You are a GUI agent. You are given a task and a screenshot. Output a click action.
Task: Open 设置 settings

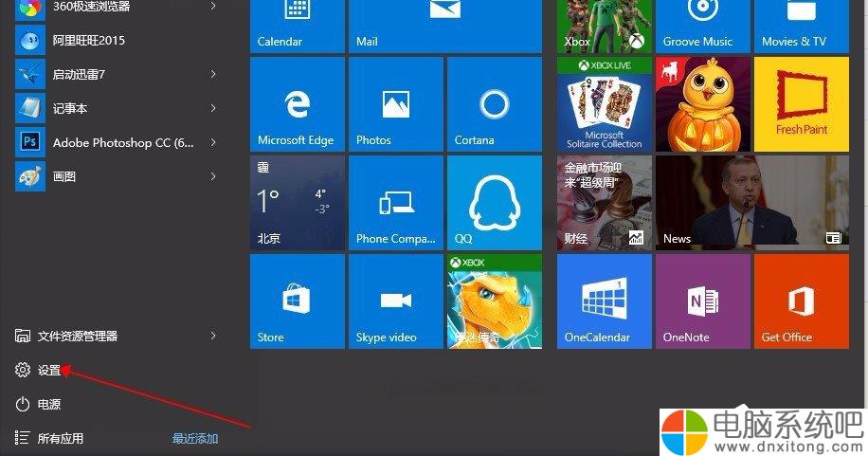click(x=38, y=370)
